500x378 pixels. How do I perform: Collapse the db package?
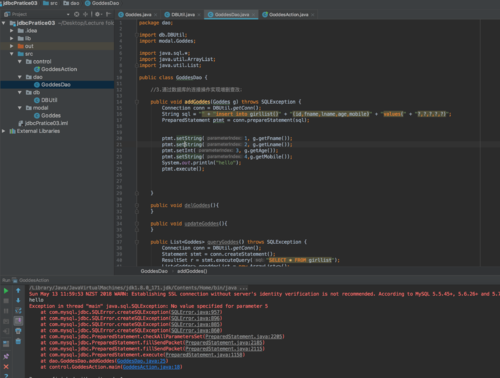(x=20, y=92)
